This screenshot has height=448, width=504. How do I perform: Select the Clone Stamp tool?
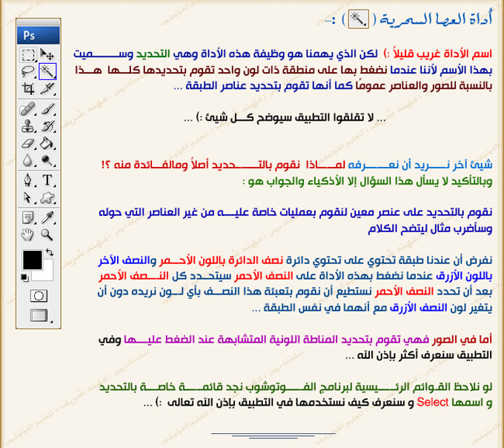tap(28, 126)
